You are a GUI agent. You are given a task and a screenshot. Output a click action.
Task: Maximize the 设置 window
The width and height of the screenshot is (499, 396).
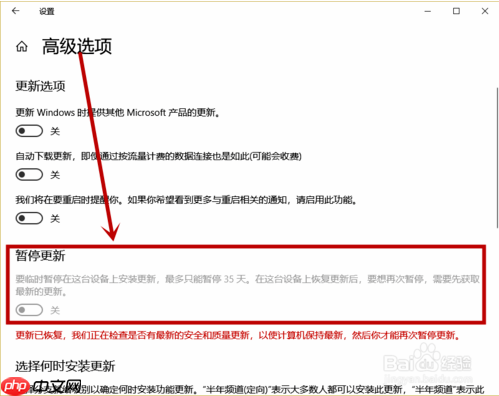pyautogui.click(x=456, y=11)
